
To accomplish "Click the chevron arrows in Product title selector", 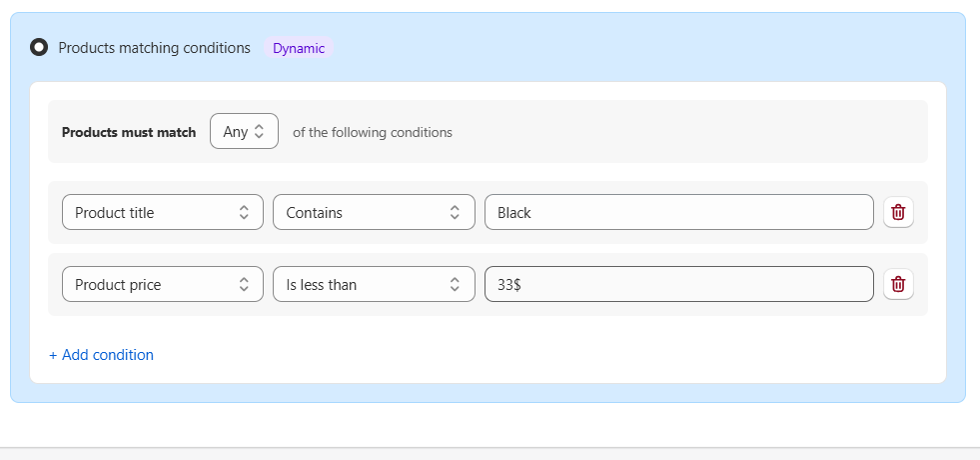I will point(244,212).
